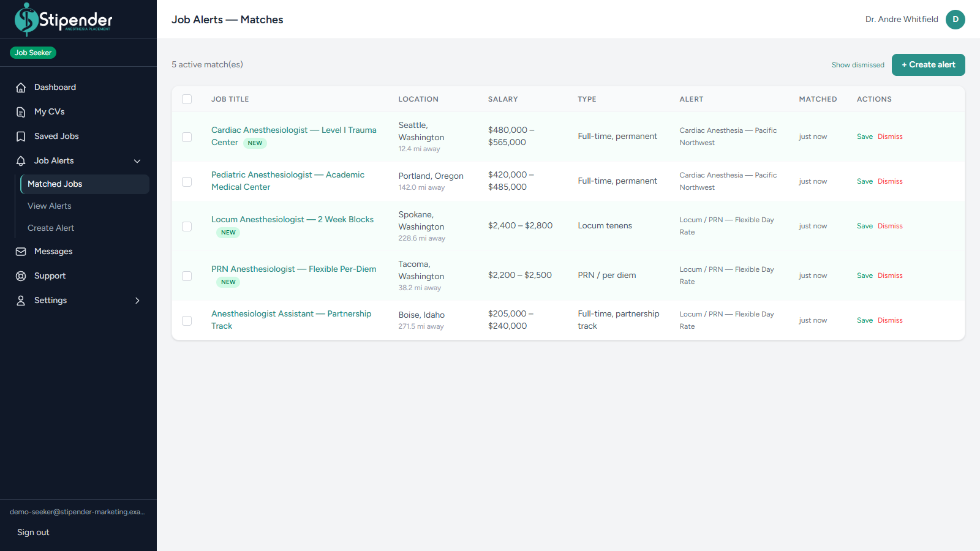Click the MATCHED column header
The width and height of the screenshot is (980, 551).
coord(818,99)
